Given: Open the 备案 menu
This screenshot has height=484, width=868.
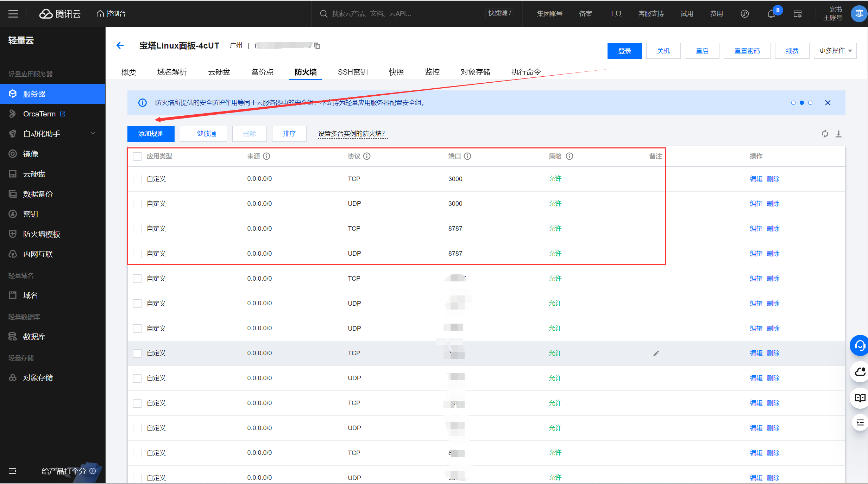Looking at the screenshot, I should [x=586, y=14].
